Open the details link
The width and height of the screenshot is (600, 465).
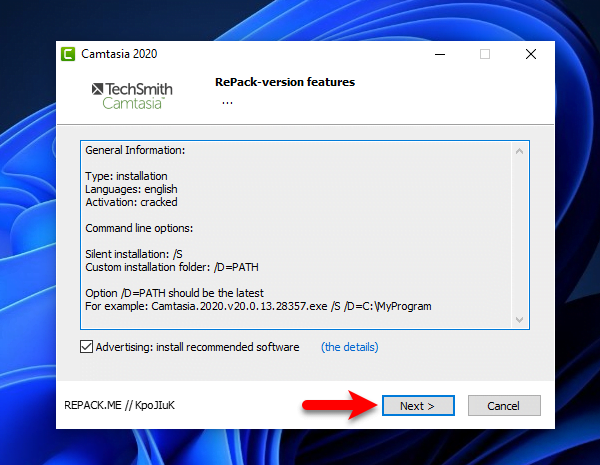tap(349, 347)
